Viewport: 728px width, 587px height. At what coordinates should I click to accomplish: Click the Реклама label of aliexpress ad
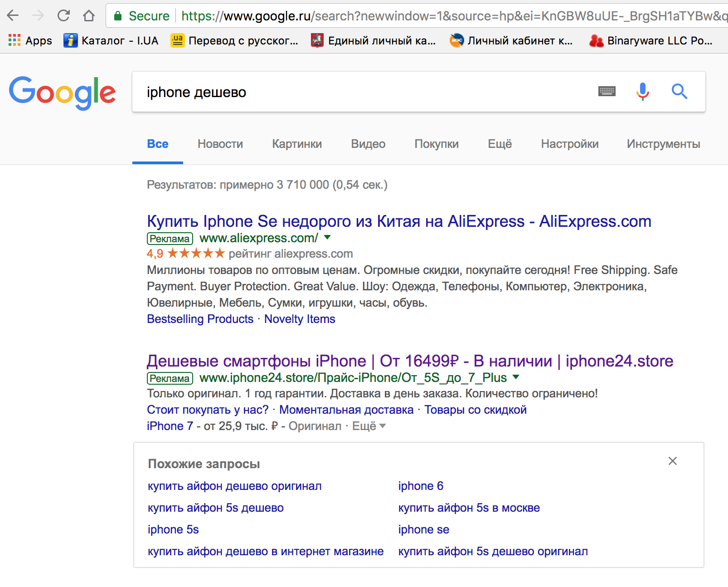[x=170, y=238]
